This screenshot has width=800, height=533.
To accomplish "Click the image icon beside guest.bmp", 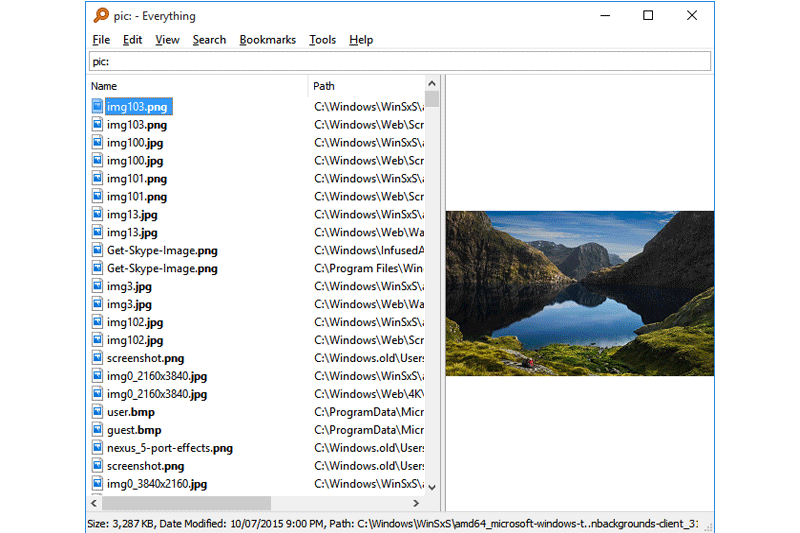I will click(98, 430).
